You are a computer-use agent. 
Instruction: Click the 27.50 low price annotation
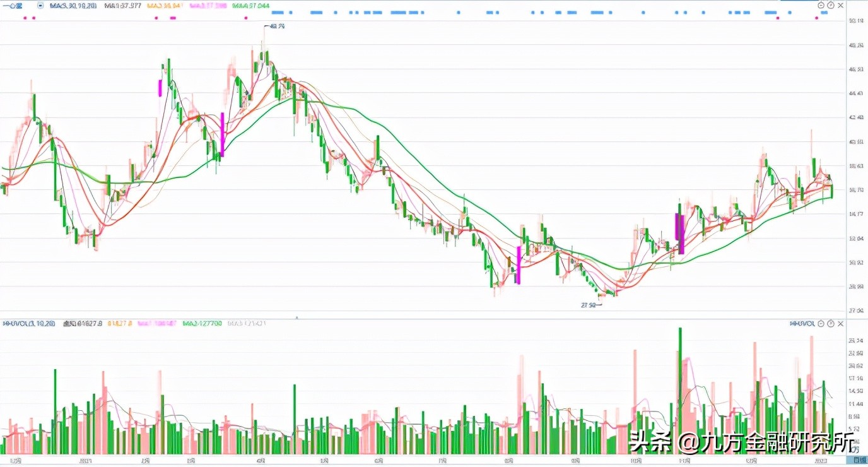590,305
